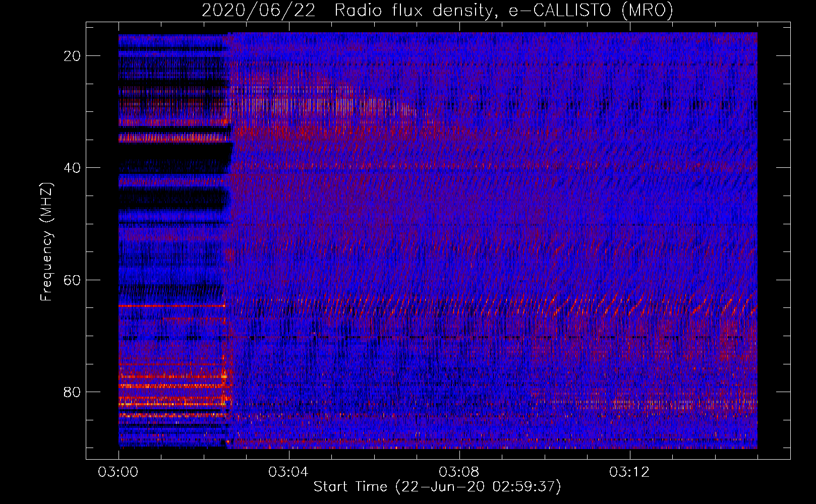Image resolution: width=816 pixels, height=504 pixels.
Task: Select the 'Frequency (MHZ)' axis label
Action: point(46,241)
